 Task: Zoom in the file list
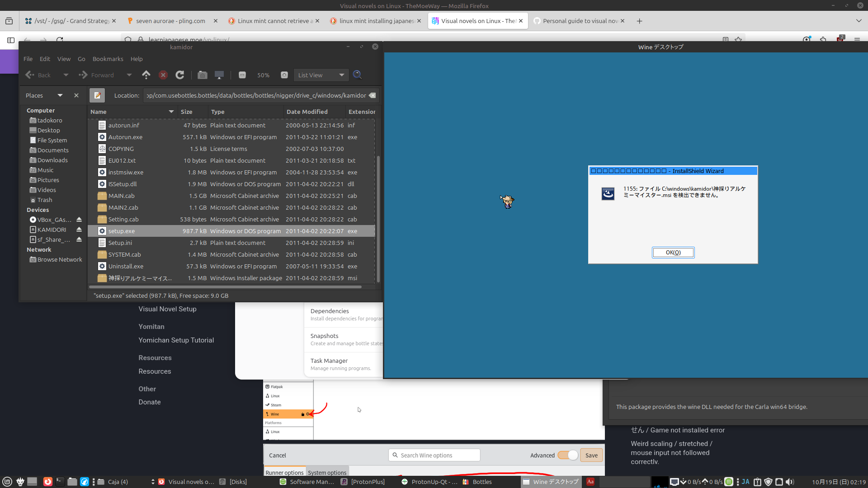284,75
